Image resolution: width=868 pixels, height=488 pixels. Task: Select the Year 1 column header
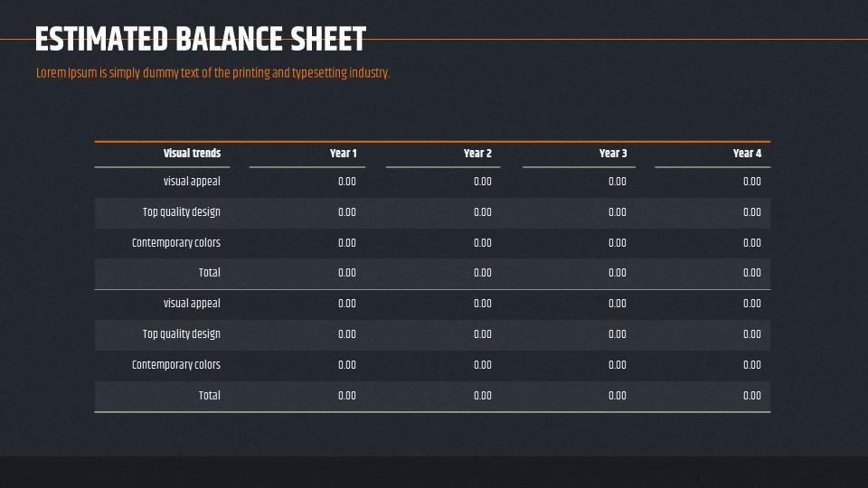tap(344, 154)
